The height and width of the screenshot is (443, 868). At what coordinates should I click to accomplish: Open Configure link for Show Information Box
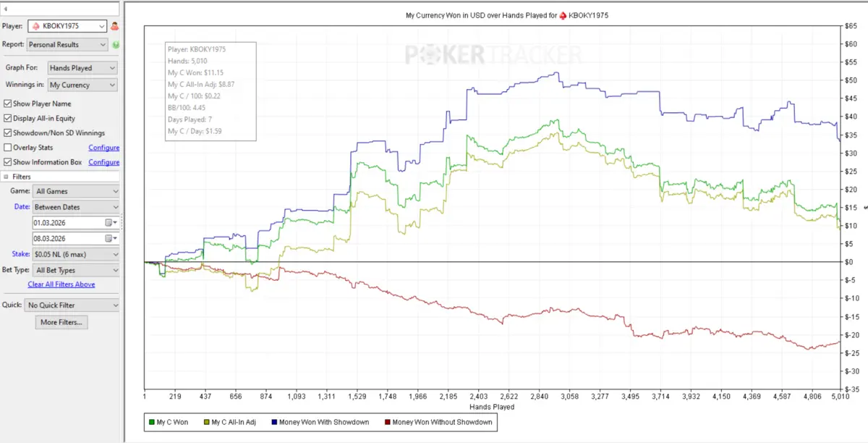pyautogui.click(x=103, y=162)
